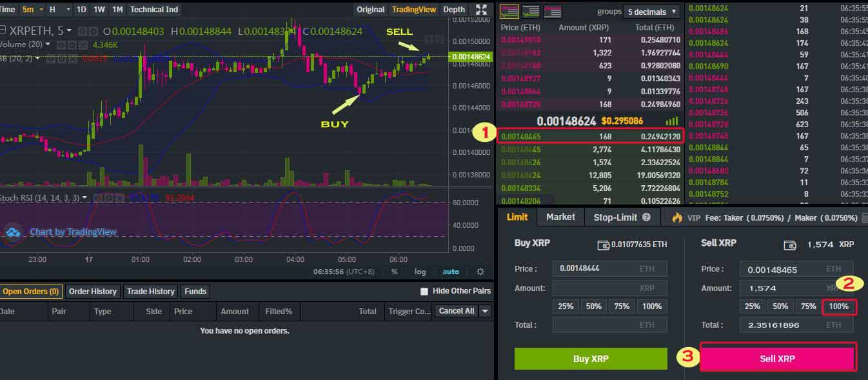Toggle auto scale on the chart
Screen dimensions: 868x380
(x=451, y=272)
